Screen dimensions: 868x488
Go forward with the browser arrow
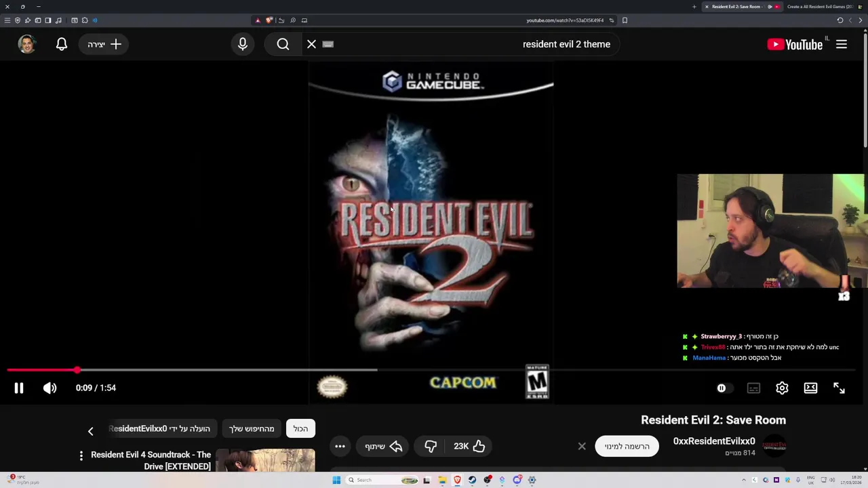coord(850,20)
